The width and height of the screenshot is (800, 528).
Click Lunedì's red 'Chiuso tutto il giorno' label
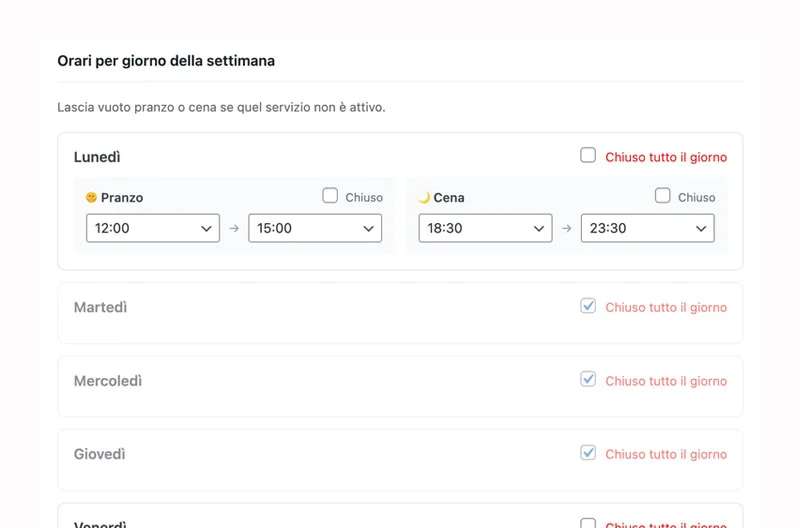pyautogui.click(x=666, y=157)
